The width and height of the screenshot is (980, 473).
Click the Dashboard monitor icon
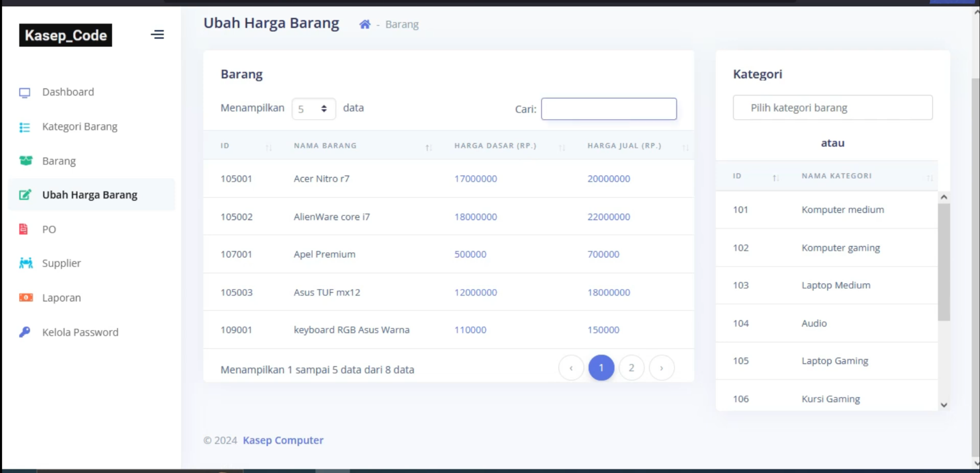coord(25,92)
